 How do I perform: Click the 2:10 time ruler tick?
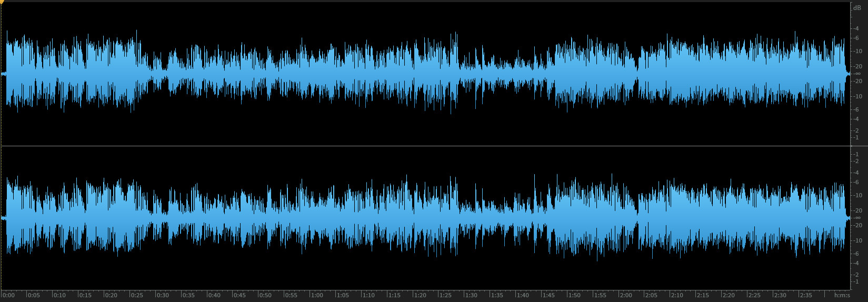tap(678, 295)
